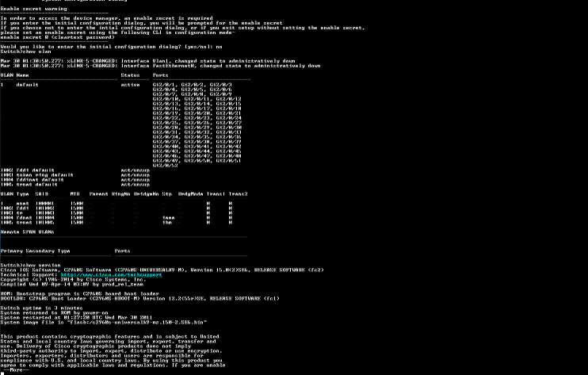Click the token-ring-default VLAN row
The height and width of the screenshot is (375, 588).
point(75,175)
